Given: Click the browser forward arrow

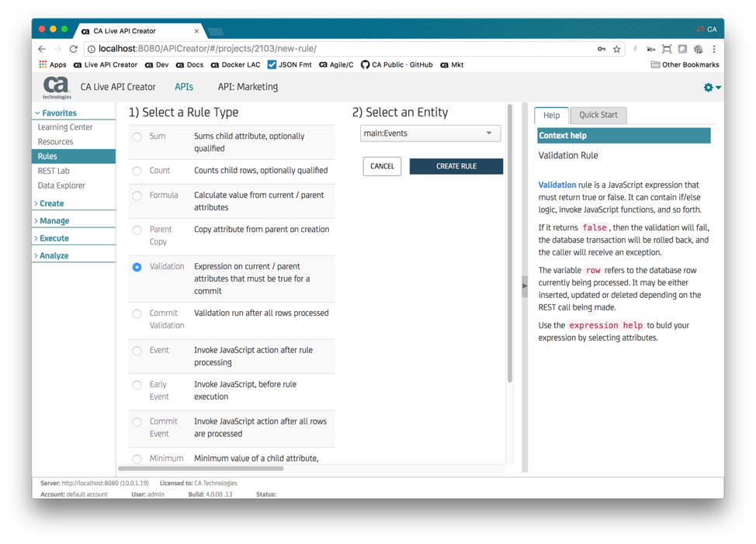Looking at the screenshot, I should pyautogui.click(x=58, y=49).
